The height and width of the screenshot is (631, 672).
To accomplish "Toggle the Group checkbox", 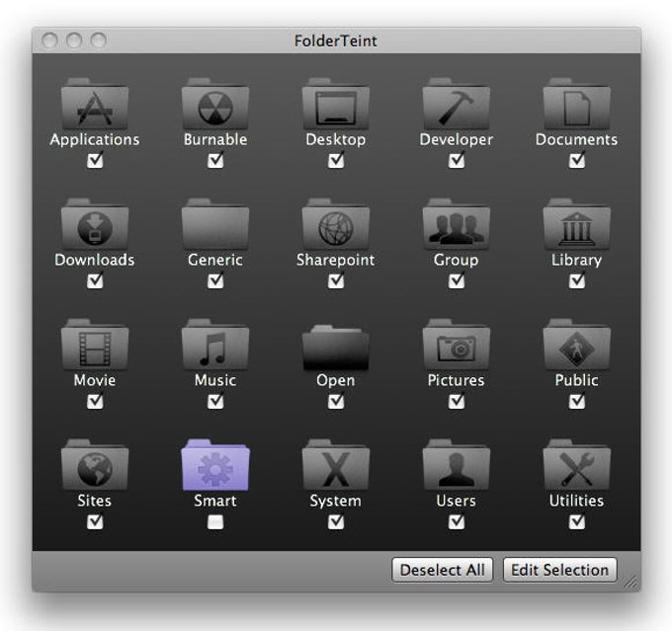I will tap(456, 281).
